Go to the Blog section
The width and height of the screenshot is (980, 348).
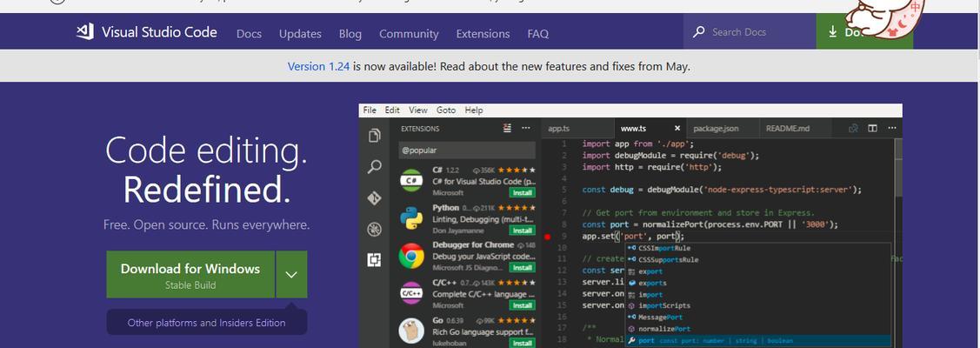click(x=350, y=34)
